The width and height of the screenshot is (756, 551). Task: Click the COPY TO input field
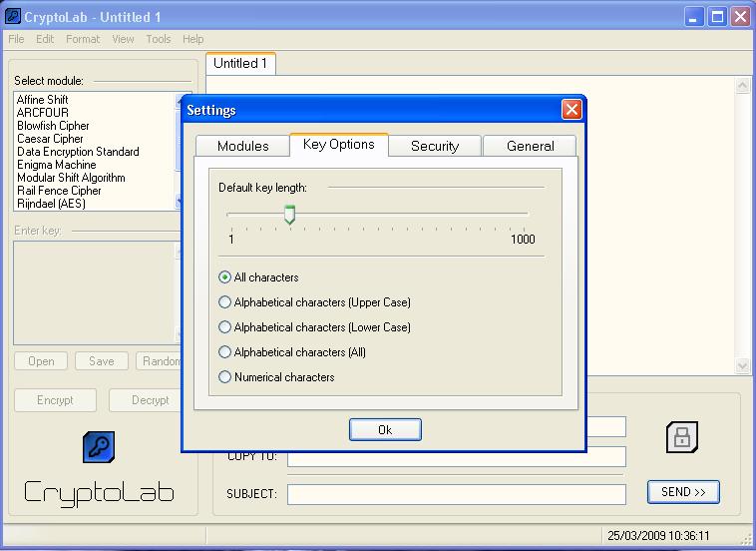coord(457,459)
